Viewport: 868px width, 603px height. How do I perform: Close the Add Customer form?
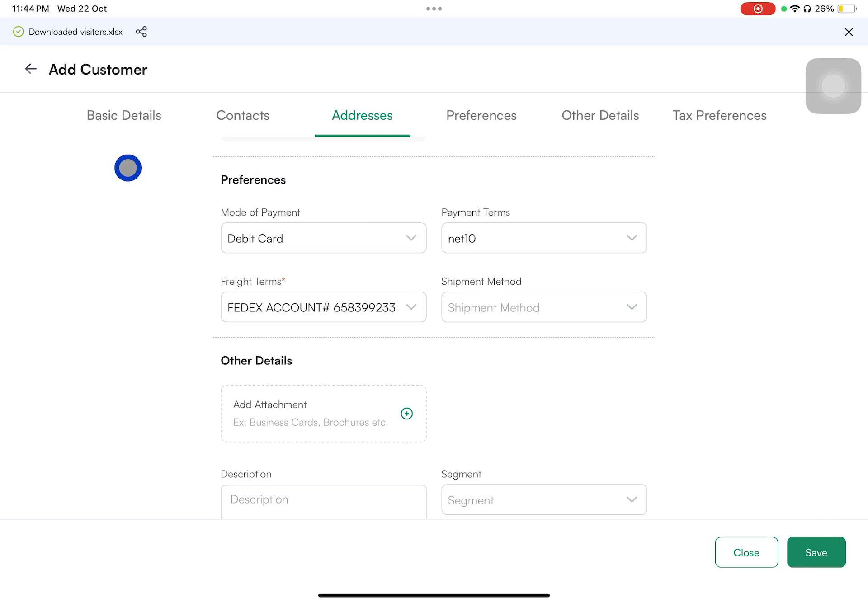point(746,552)
